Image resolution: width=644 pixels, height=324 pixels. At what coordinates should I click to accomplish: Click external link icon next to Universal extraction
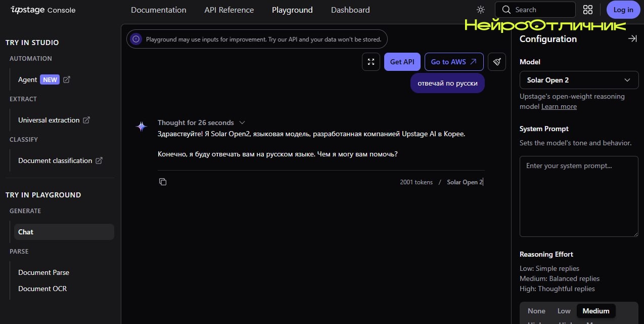(86, 120)
